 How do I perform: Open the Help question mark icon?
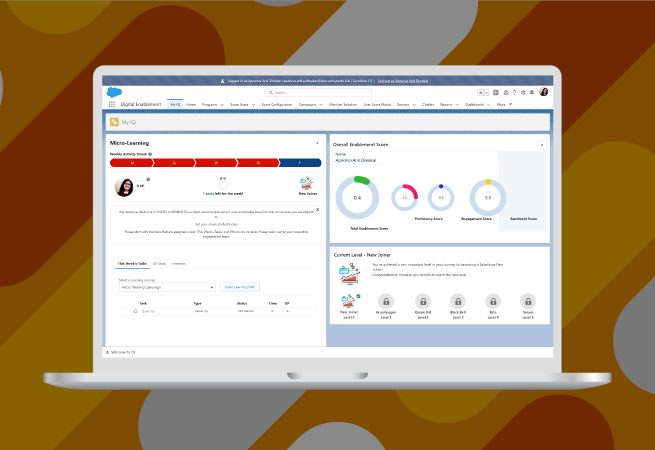(514, 92)
